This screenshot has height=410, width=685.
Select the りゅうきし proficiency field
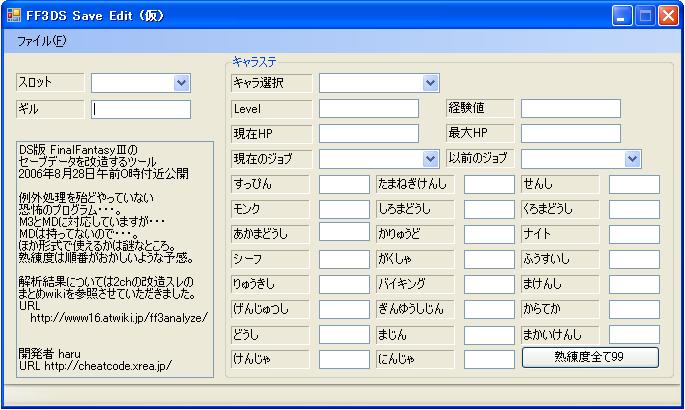[344, 285]
